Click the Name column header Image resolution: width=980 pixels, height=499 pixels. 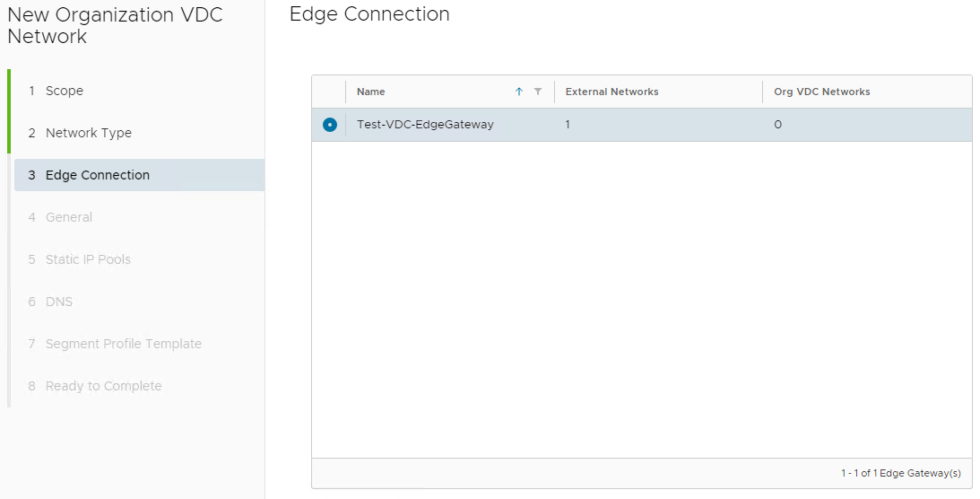point(371,92)
